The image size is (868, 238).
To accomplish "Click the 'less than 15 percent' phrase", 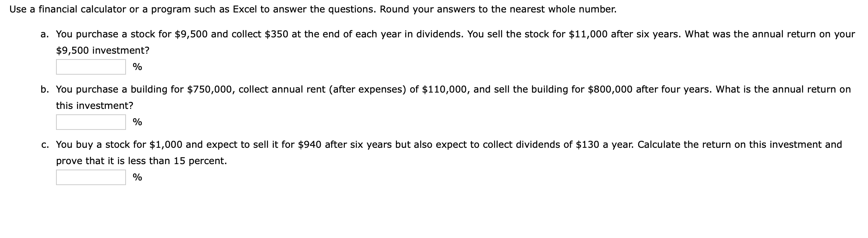I will [x=179, y=160].
